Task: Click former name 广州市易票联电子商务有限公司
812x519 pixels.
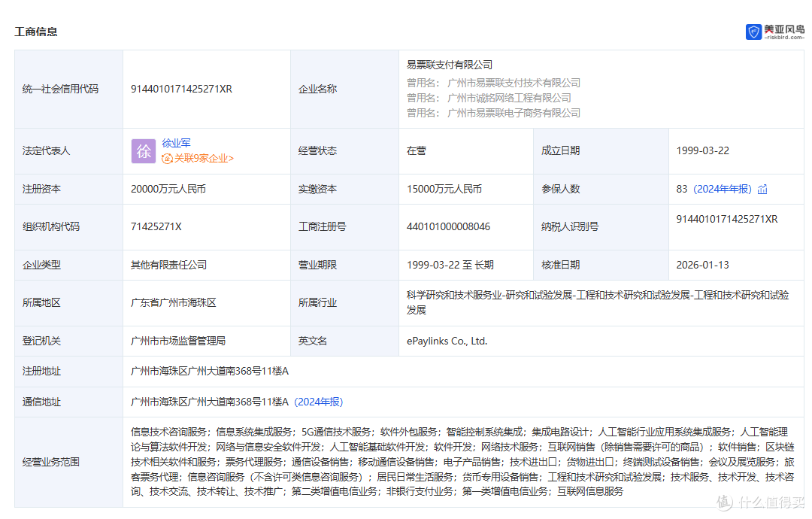Action: (514, 113)
